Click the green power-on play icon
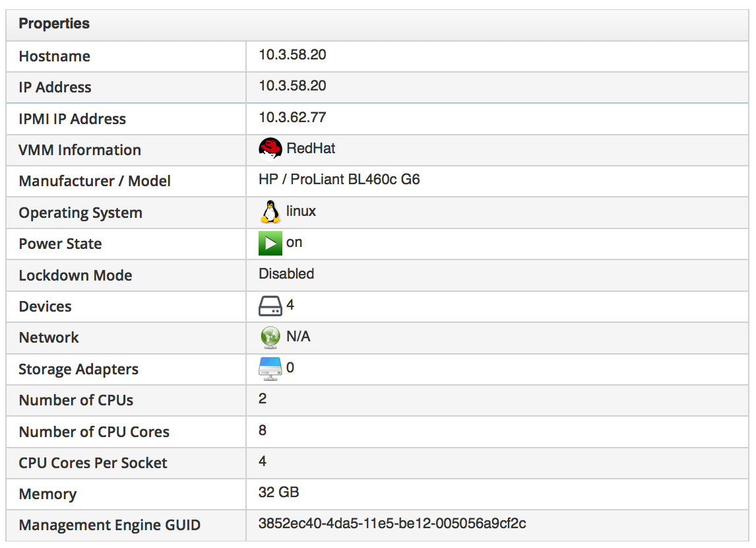The image size is (756, 548). click(x=270, y=243)
